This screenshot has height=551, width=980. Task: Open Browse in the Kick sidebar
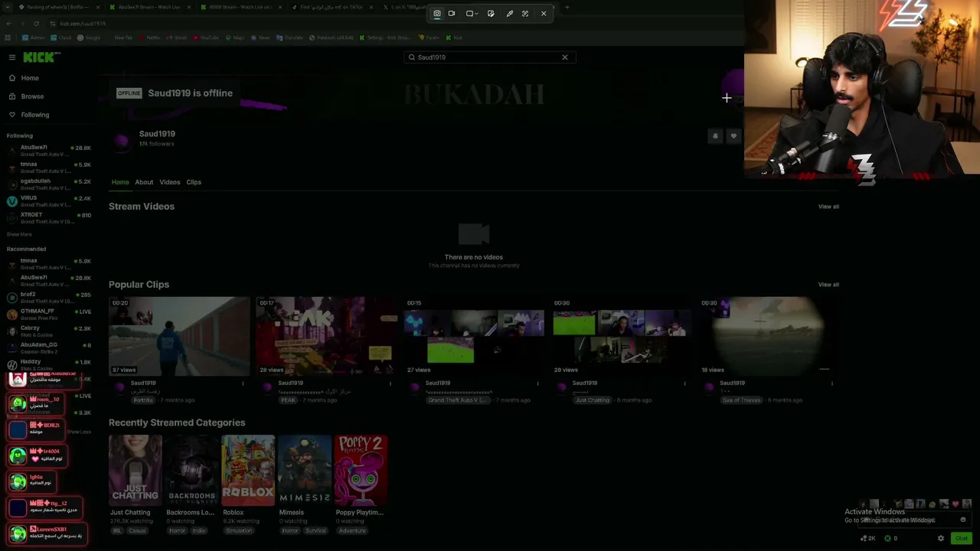[32, 96]
